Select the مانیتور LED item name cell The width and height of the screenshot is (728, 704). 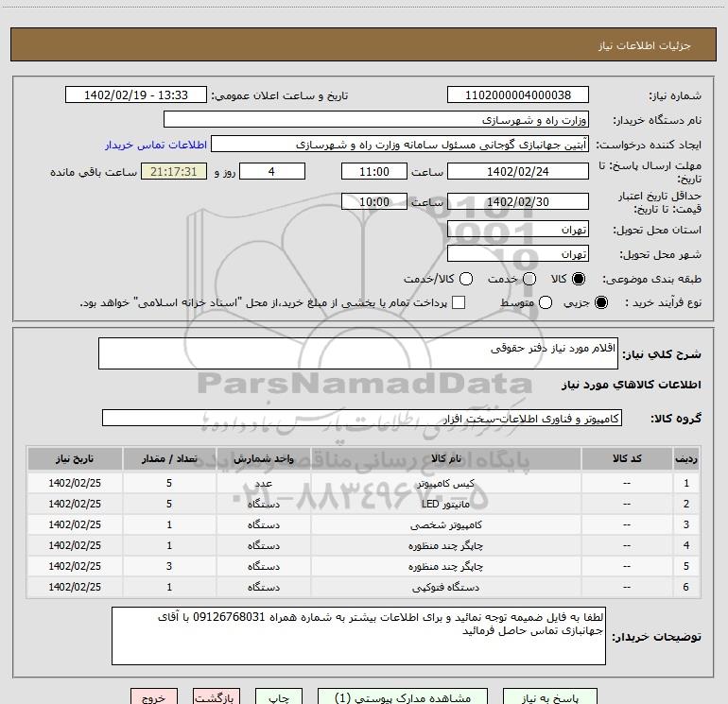coord(445,504)
